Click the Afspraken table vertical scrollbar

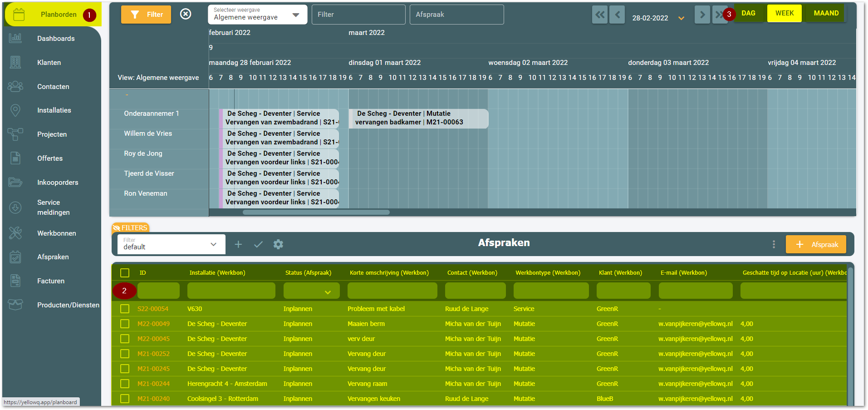tap(850, 336)
